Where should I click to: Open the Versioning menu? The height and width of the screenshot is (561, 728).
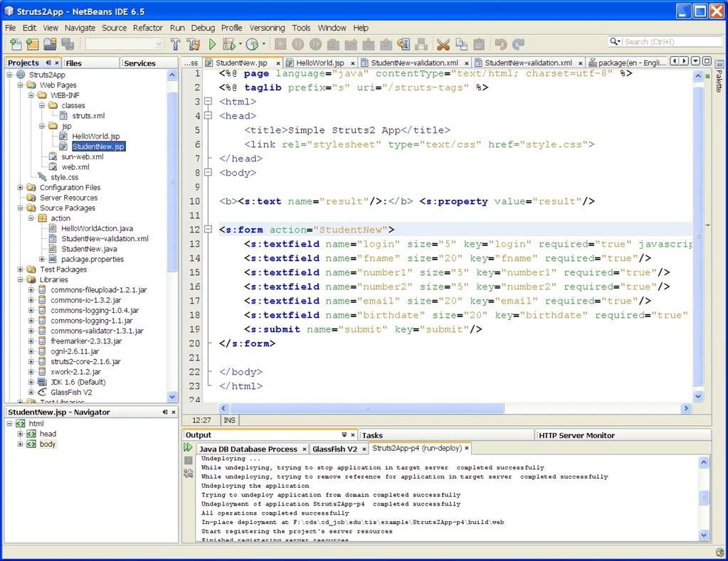coord(267,28)
